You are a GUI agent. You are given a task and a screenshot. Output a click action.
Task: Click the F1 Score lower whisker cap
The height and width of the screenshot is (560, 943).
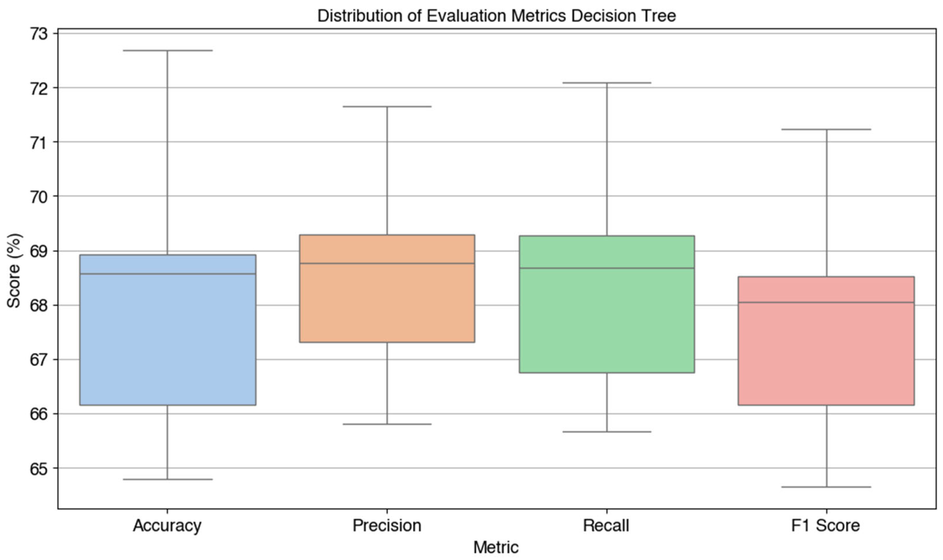pos(826,487)
